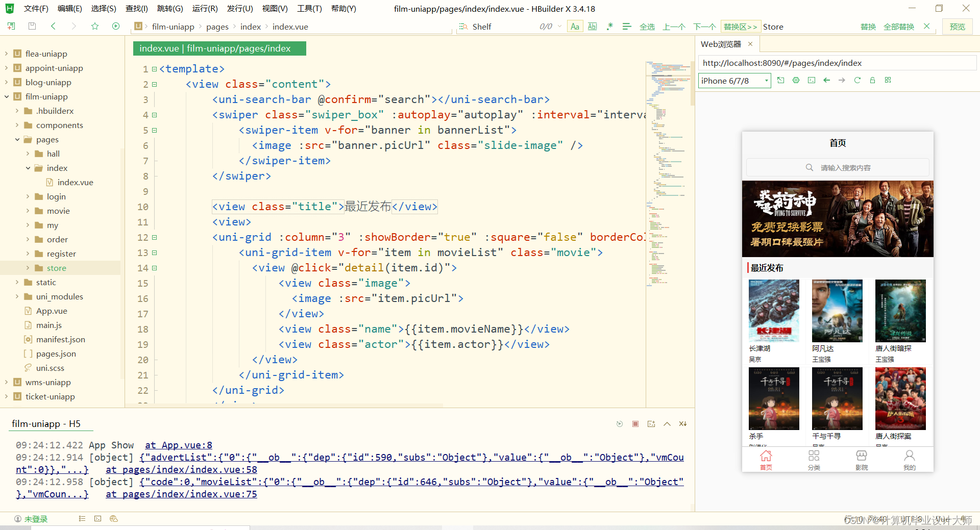Bookmark using the star icon
Screen dimensions: 980x530
click(x=95, y=26)
